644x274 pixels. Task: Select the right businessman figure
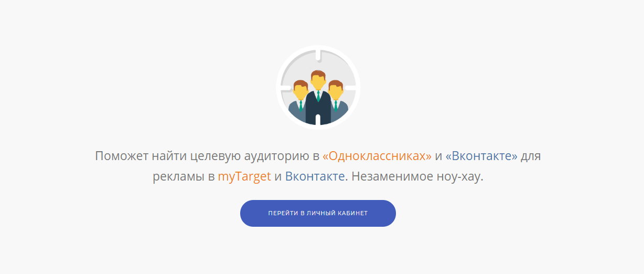point(338,100)
